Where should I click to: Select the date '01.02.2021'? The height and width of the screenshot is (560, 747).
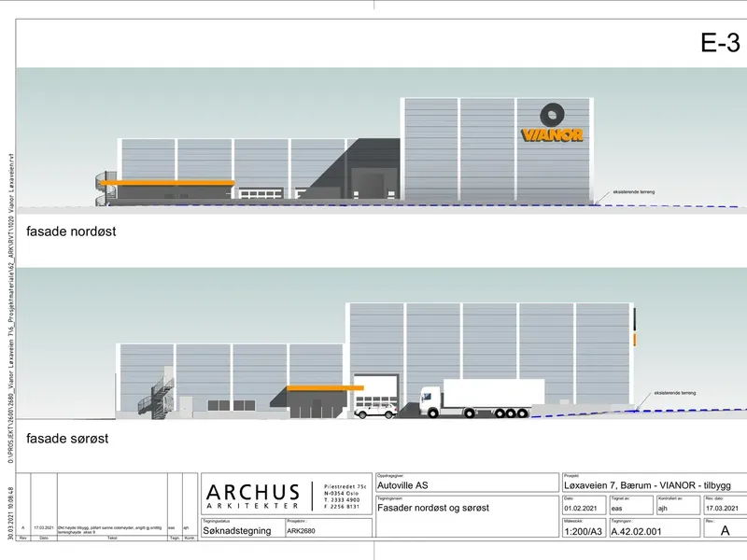coord(579,509)
